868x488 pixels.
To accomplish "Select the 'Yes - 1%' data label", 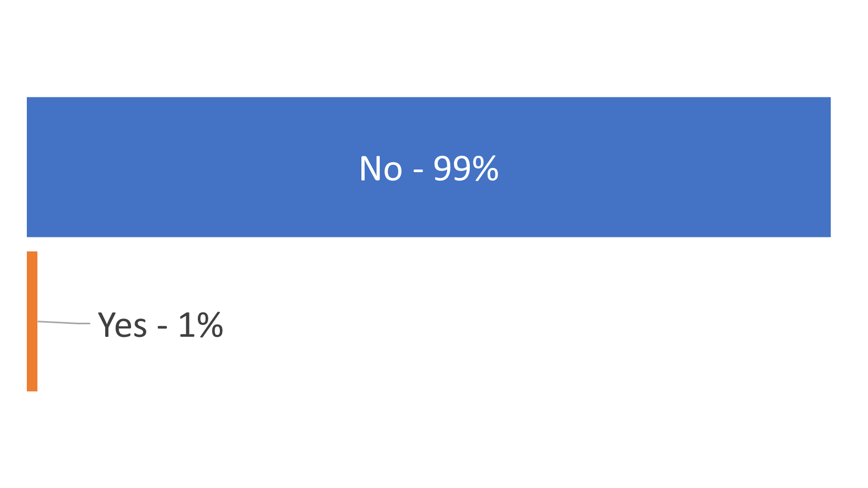I will [x=160, y=325].
